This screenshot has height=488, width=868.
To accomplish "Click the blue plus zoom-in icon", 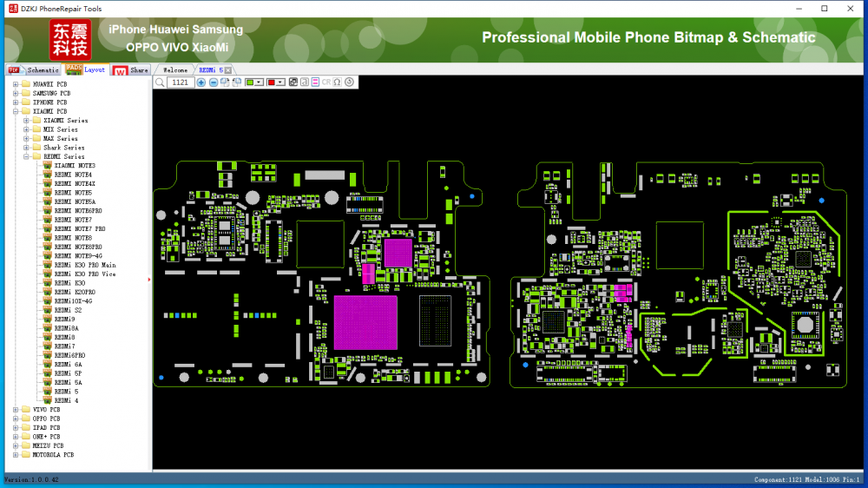I will tap(201, 82).
